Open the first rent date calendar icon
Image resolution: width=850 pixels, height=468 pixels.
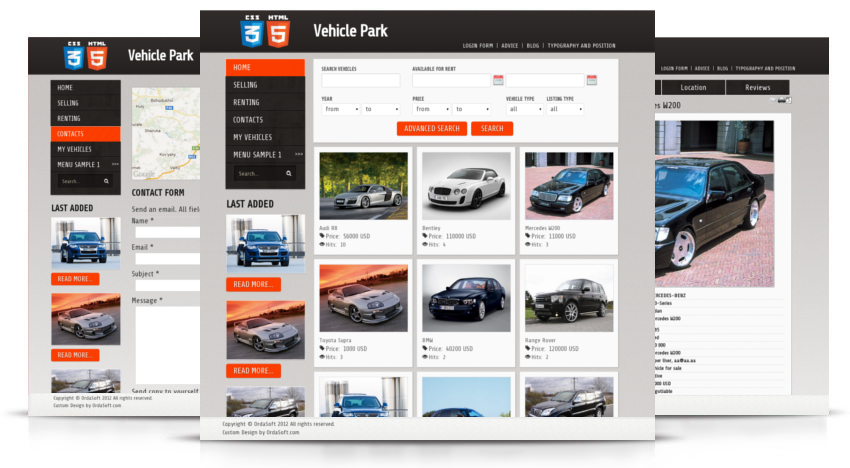498,80
